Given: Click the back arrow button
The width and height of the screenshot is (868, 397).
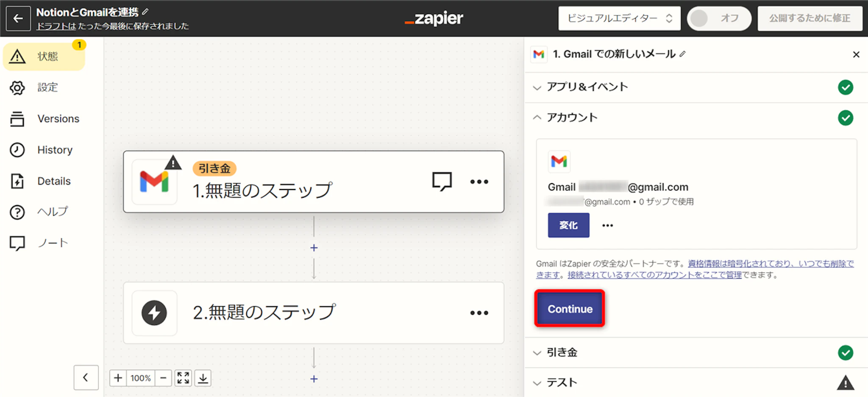Looking at the screenshot, I should [x=18, y=18].
